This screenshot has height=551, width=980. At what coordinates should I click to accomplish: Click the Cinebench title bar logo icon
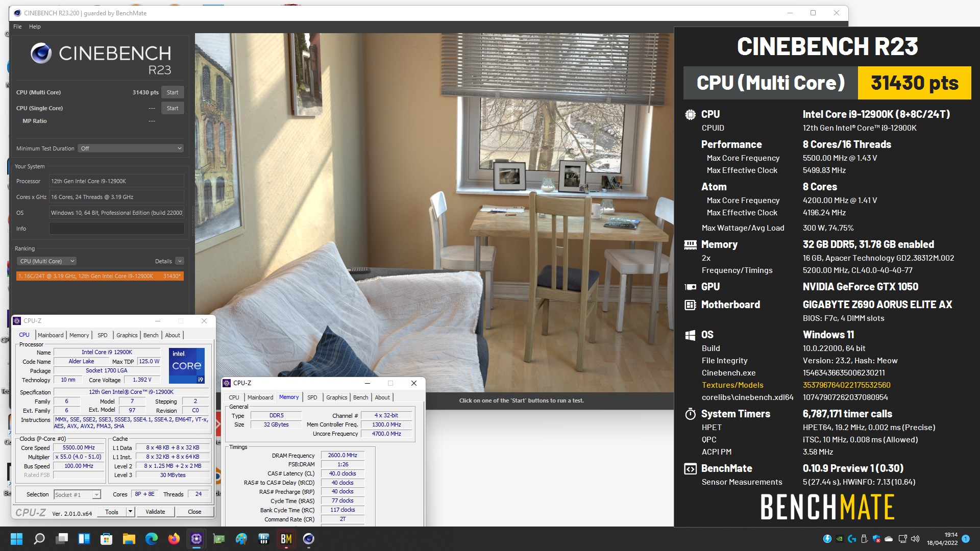click(17, 13)
